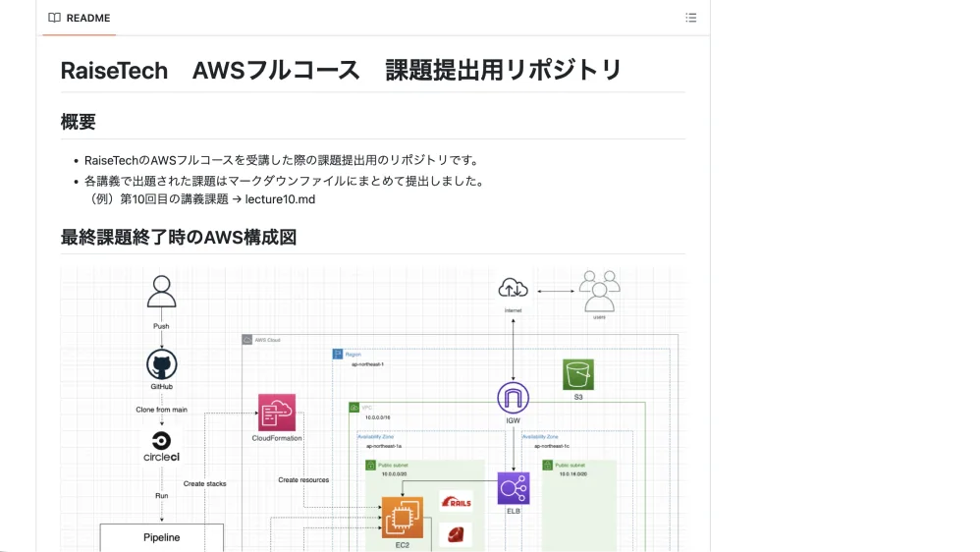Click the CircleCI logo in diagram

click(161, 446)
